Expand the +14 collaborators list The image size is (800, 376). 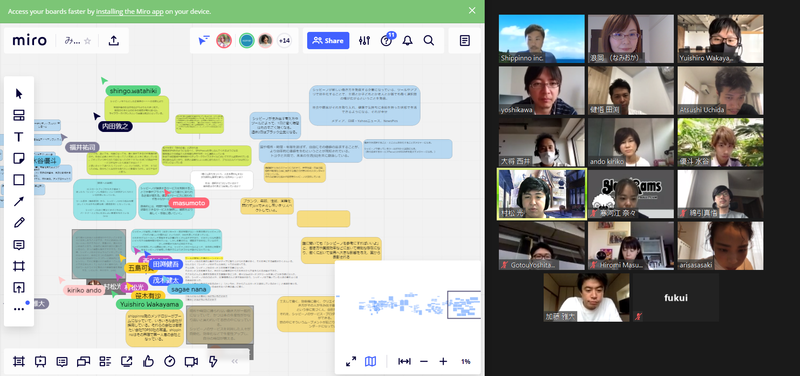[x=284, y=40]
